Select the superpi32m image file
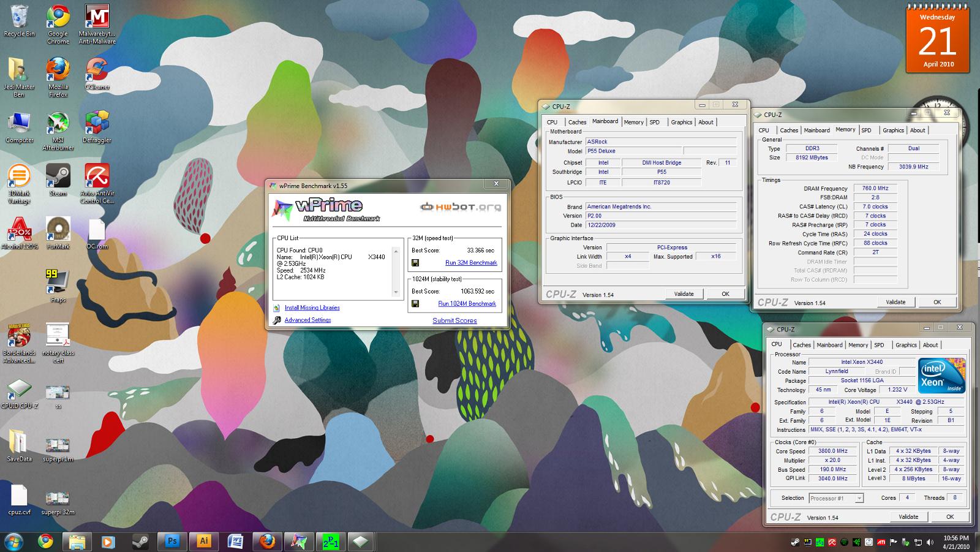Image resolution: width=980 pixels, height=552 pixels. 58,502
